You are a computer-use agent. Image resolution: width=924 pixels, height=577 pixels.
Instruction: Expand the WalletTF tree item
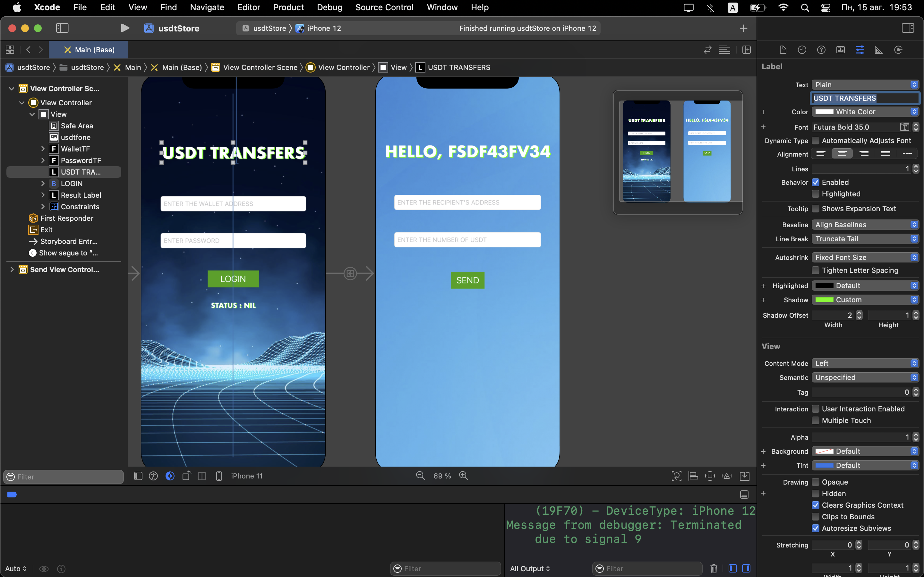pos(43,149)
